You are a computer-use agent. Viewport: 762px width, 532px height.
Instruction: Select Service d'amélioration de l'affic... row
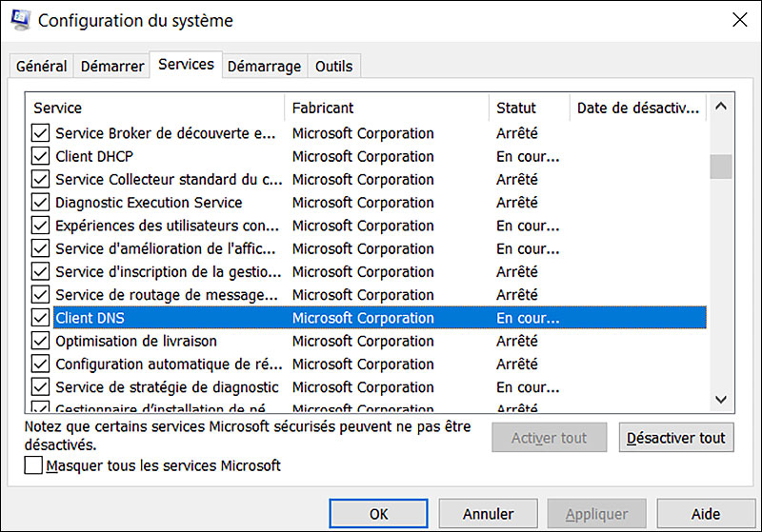[369, 248]
